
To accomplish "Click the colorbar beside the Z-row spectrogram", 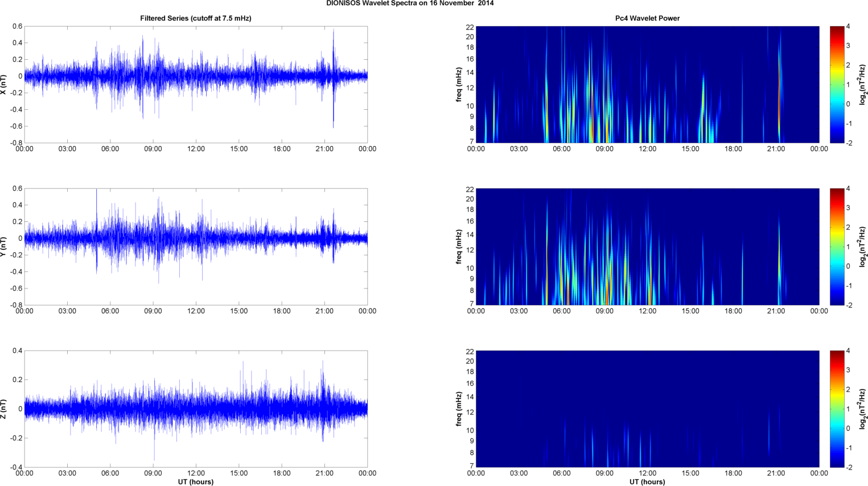I will (x=837, y=409).
